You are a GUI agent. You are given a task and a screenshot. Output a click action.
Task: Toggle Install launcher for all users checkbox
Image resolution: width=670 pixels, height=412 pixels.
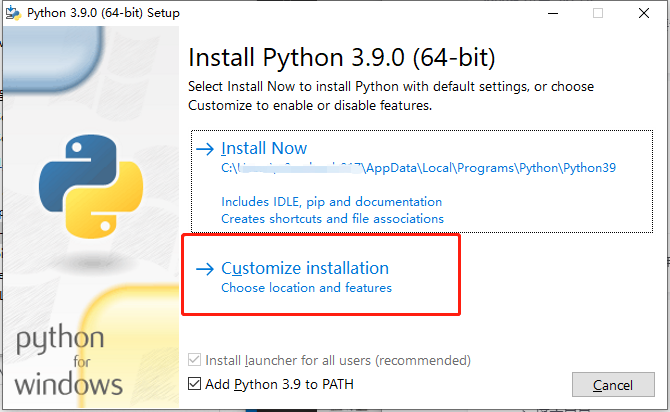point(195,360)
